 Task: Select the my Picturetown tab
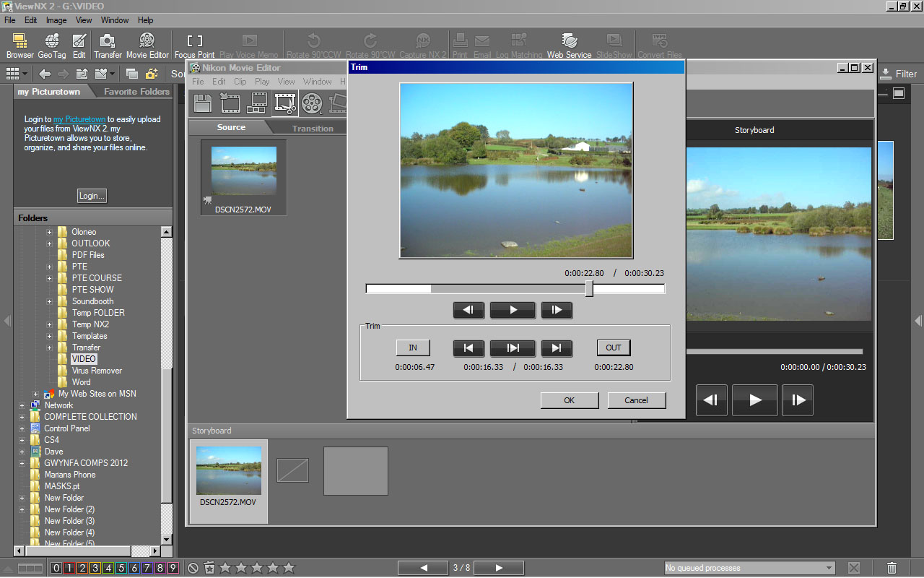coord(48,92)
